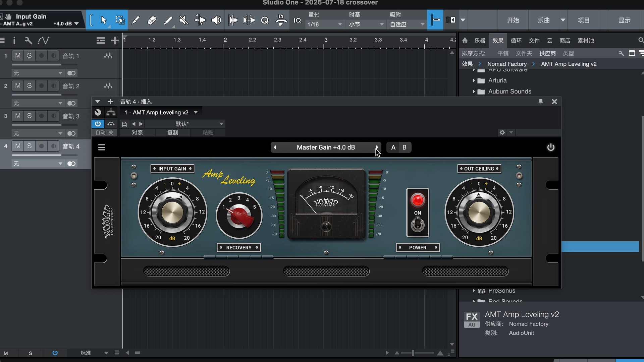Record-arm track 音轨 3
This screenshot has height=362, width=644.
point(42,116)
